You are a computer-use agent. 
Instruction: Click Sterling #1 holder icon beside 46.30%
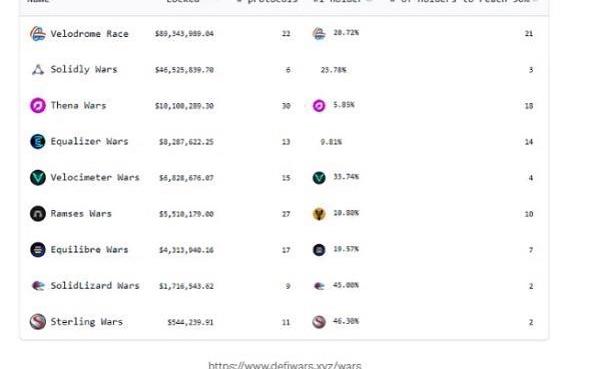(319, 322)
